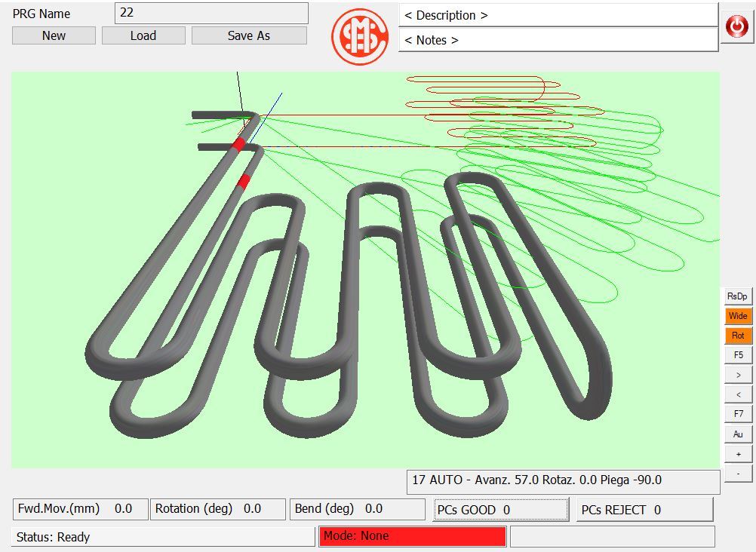The image size is (756, 552).
Task: Click the PCs GOOD counter button
Action: pyautogui.click(x=501, y=510)
